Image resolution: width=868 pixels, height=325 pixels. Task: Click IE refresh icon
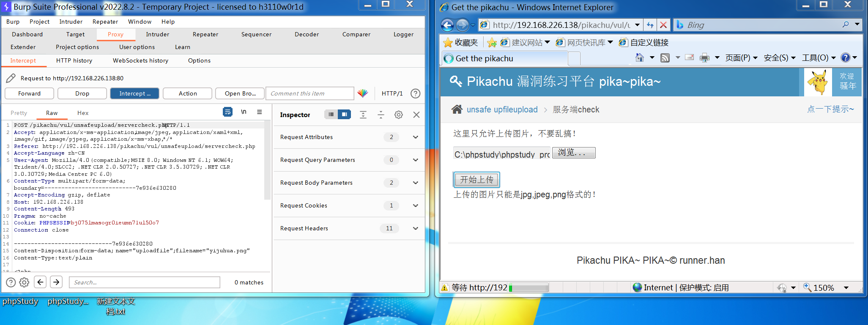coord(650,25)
